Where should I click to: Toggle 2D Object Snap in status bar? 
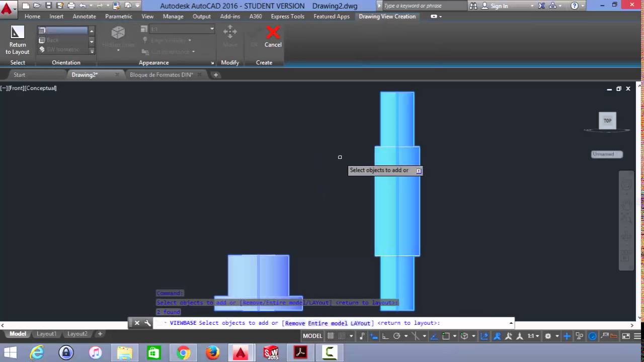pos(446,336)
